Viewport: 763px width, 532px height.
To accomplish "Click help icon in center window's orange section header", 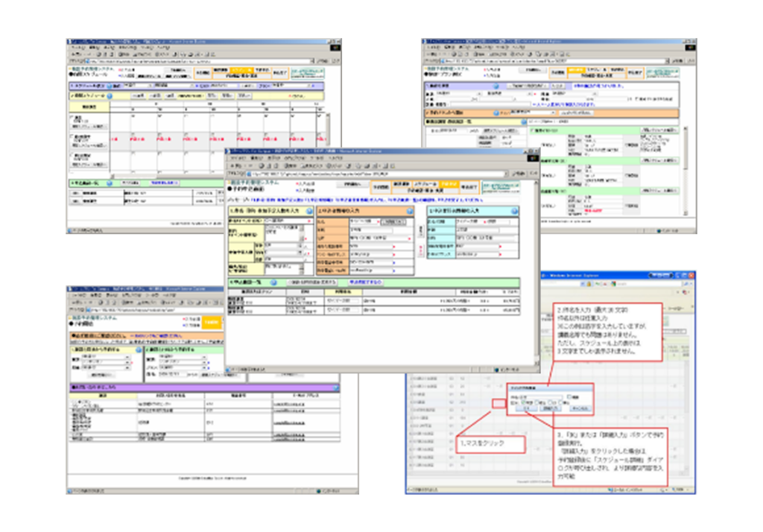I will [x=410, y=211].
